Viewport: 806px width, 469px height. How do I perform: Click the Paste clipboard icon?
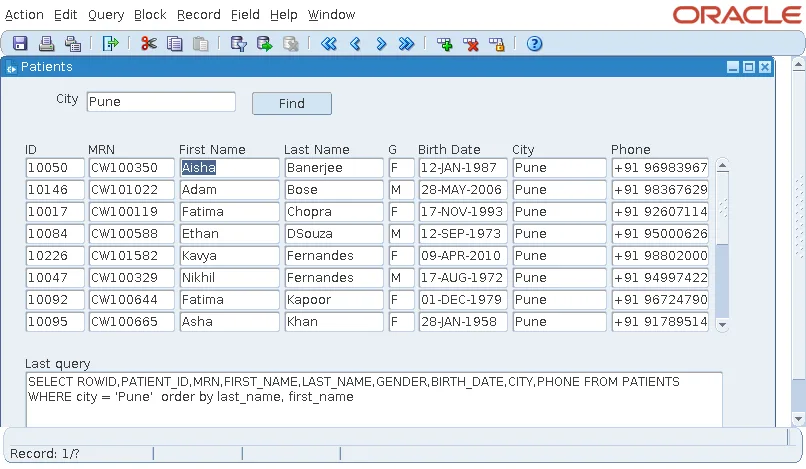[200, 44]
